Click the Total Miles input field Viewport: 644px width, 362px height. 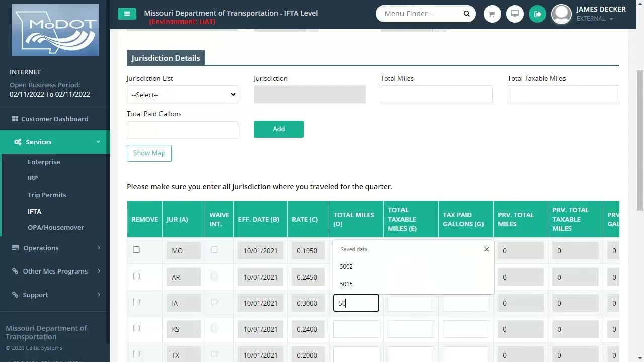pyautogui.click(x=436, y=95)
